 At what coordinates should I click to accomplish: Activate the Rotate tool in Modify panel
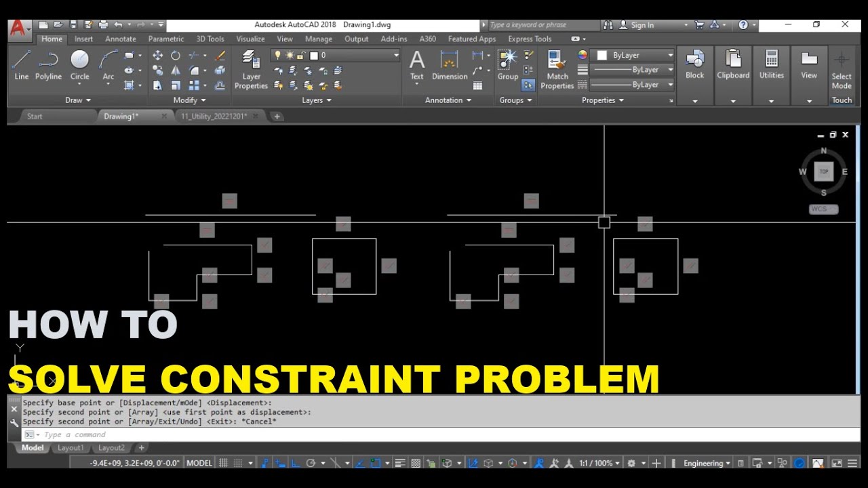click(x=176, y=56)
